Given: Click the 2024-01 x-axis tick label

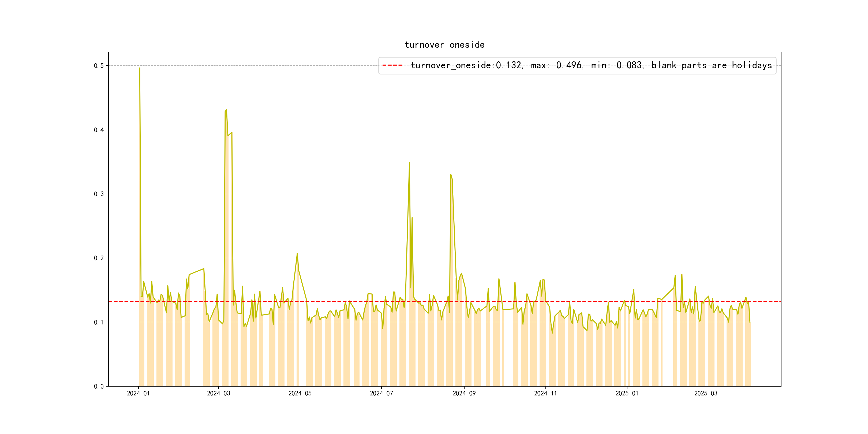Looking at the screenshot, I should pyautogui.click(x=138, y=393).
